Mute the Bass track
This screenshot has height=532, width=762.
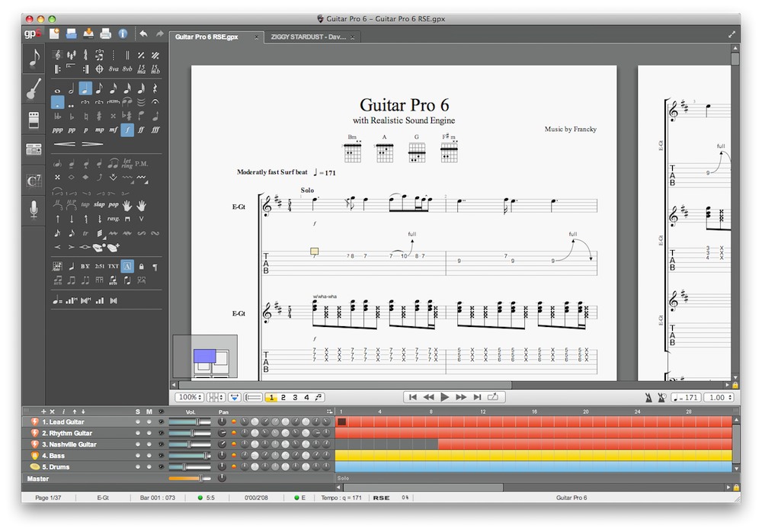(x=149, y=456)
